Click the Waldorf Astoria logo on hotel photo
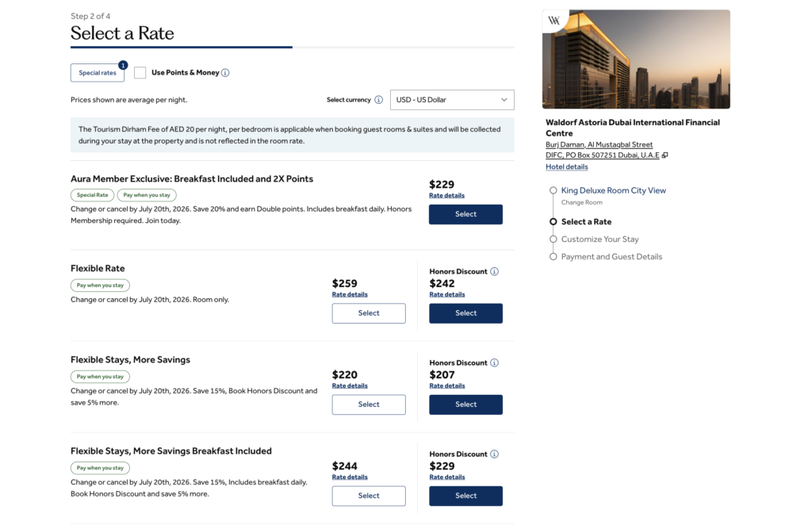Viewport: 812px width, 529px height. tap(554, 21)
